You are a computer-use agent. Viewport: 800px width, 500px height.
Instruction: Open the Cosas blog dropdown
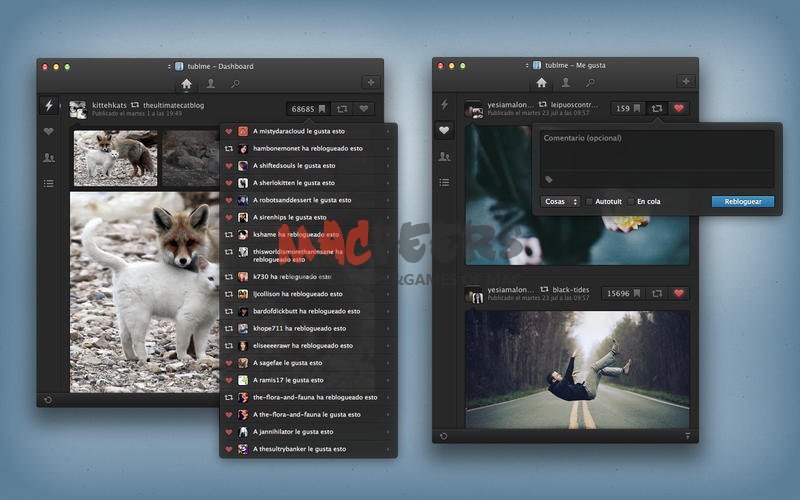560,201
